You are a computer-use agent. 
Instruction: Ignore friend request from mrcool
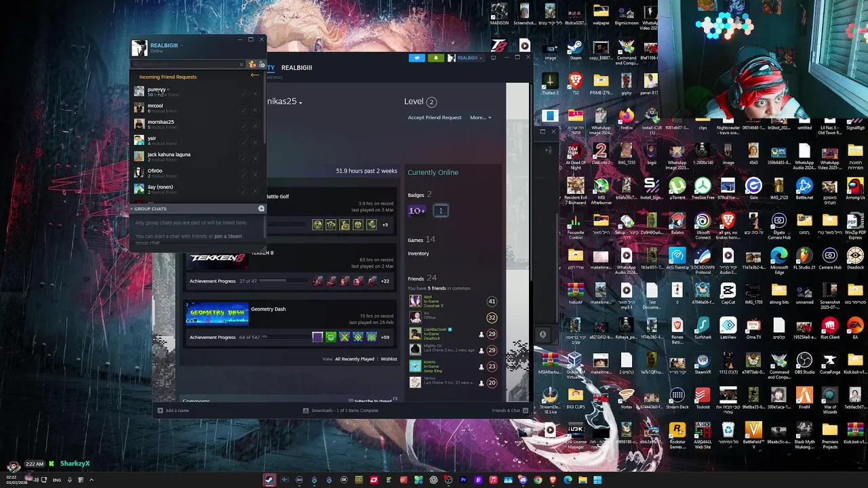tap(255, 110)
